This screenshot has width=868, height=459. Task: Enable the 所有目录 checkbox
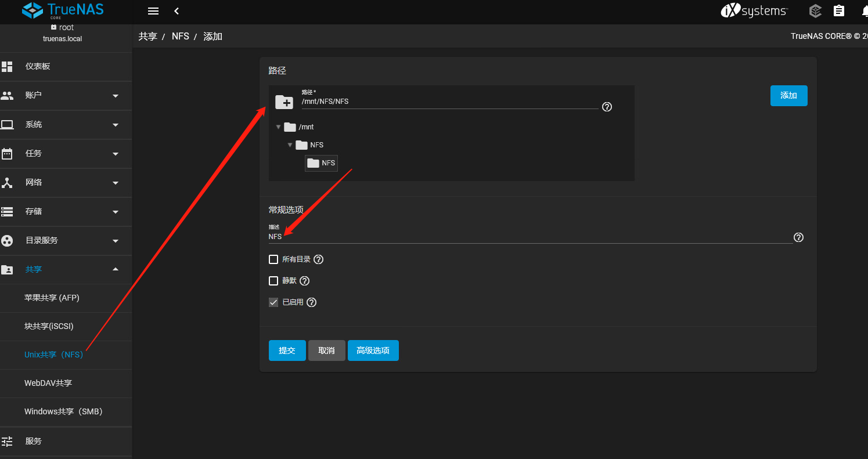(273, 259)
